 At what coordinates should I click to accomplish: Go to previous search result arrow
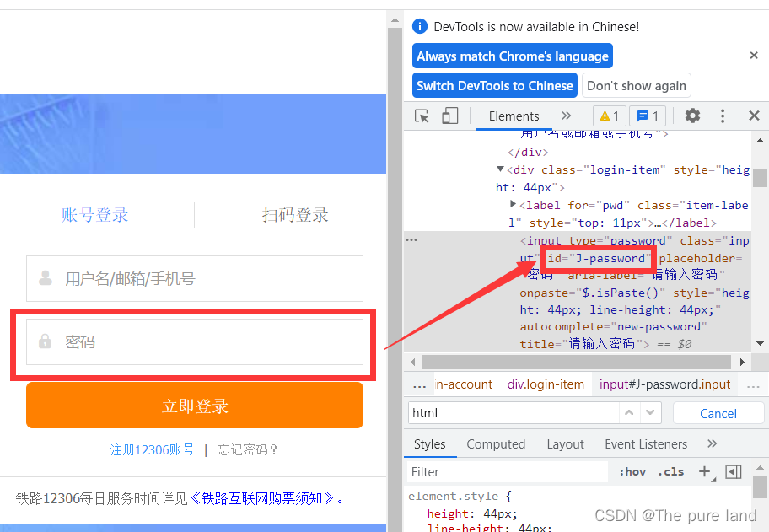coord(629,412)
